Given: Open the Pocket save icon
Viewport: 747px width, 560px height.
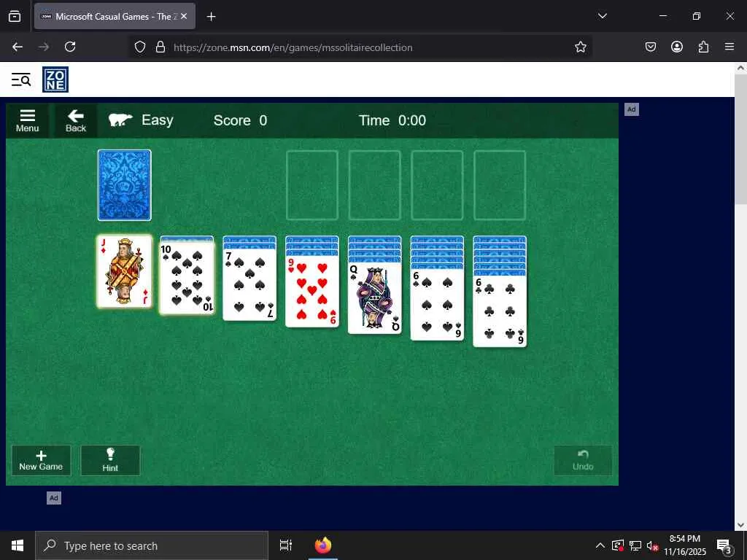Looking at the screenshot, I should (x=650, y=47).
